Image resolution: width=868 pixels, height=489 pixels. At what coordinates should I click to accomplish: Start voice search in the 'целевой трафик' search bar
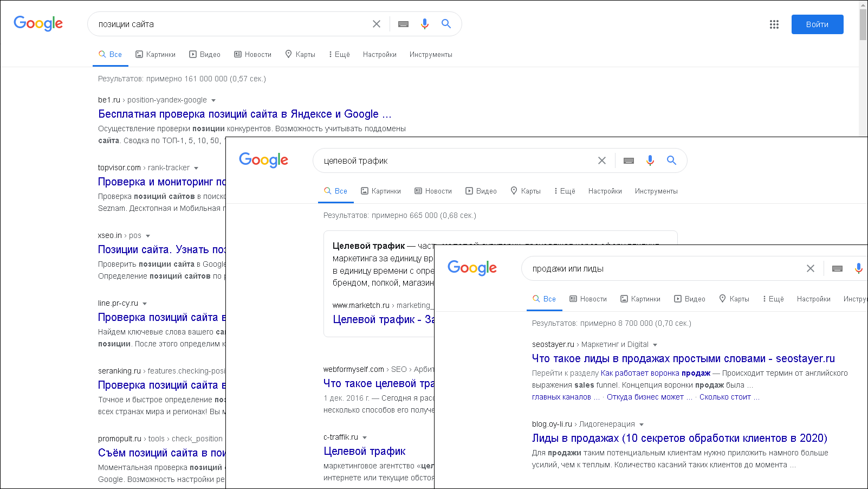click(x=650, y=160)
